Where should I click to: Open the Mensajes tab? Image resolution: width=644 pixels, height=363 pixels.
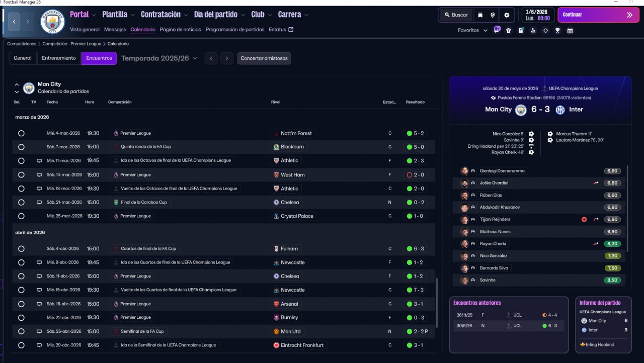115,30
